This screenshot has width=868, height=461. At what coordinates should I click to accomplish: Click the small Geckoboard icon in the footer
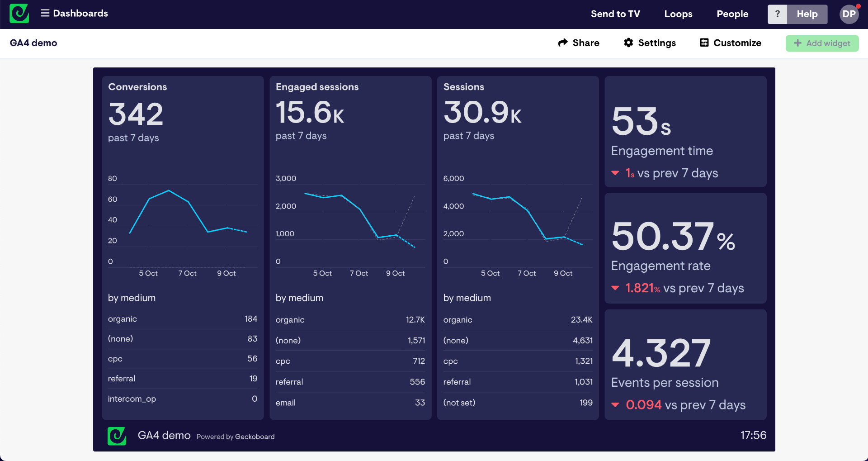(117, 436)
